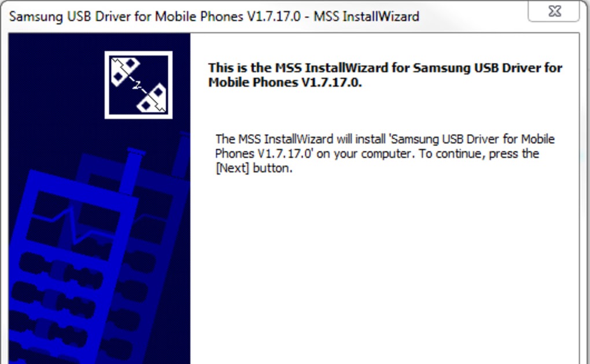Click the USB connector logo icon
The width and height of the screenshot is (590, 364).
point(138,85)
